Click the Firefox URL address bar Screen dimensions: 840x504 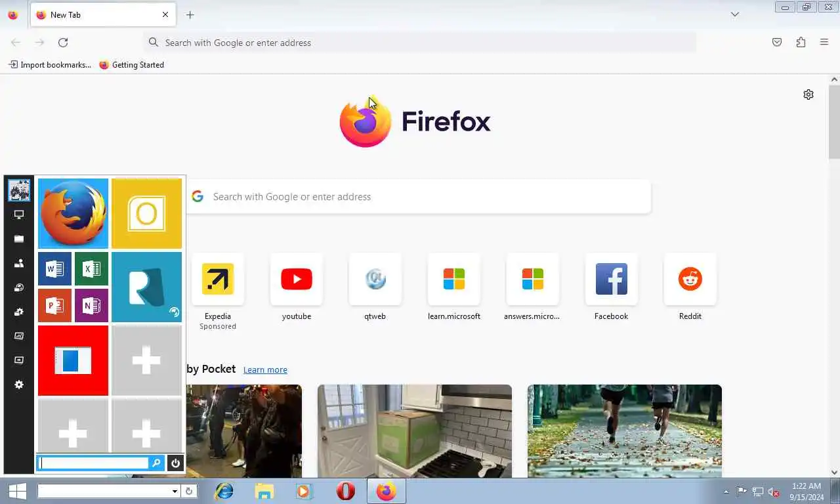420,43
